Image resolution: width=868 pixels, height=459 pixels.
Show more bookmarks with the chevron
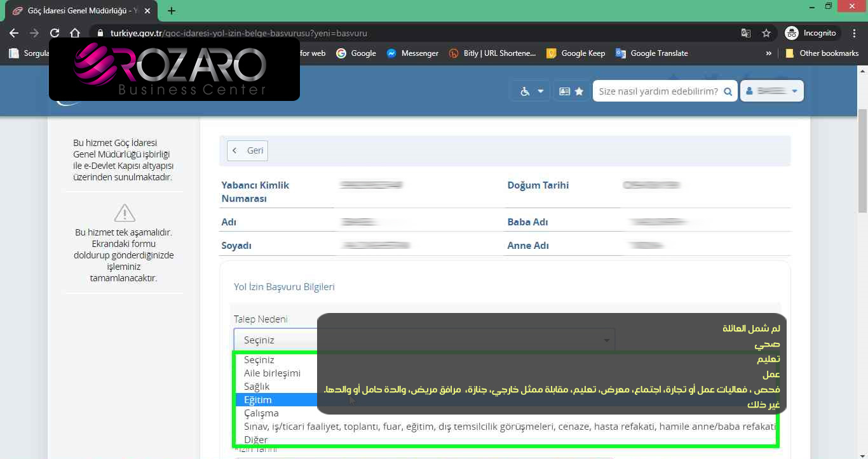pyautogui.click(x=769, y=53)
